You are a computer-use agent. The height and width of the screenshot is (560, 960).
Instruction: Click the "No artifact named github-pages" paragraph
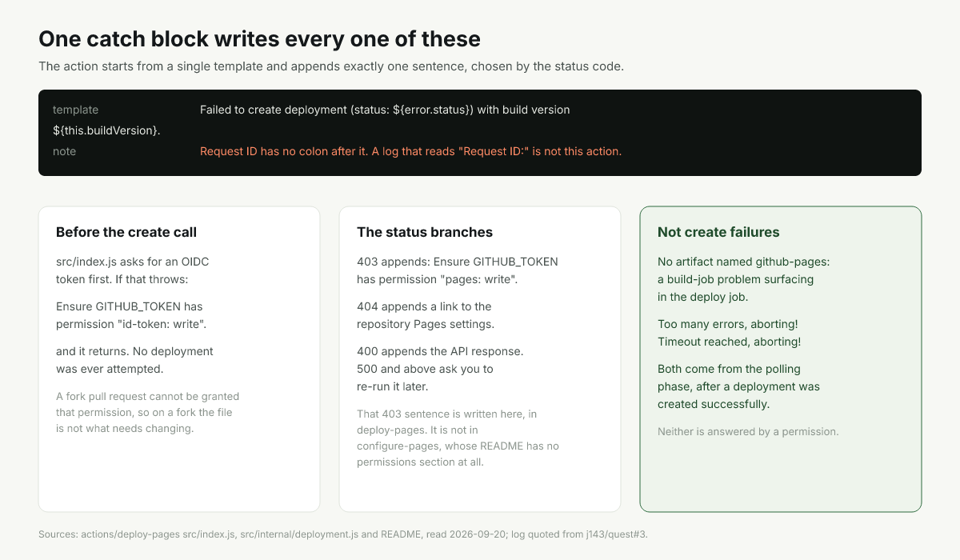coord(744,279)
